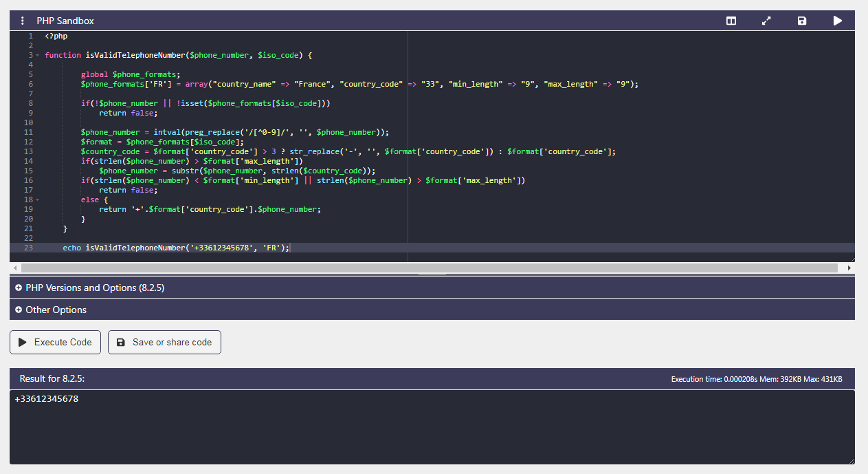Place cursor on line 23 echo statement
Image resolution: width=868 pixels, height=474 pixels.
pos(177,248)
